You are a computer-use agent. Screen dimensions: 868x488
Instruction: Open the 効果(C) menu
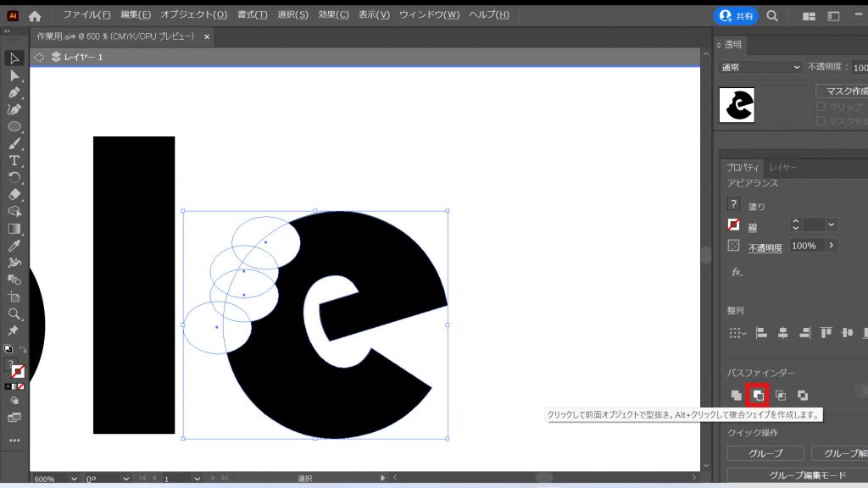coord(333,15)
